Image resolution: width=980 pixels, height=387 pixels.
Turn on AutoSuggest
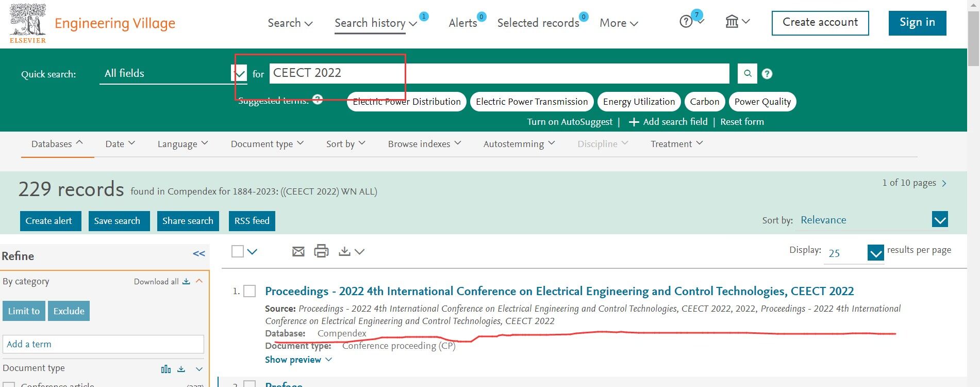tap(570, 122)
